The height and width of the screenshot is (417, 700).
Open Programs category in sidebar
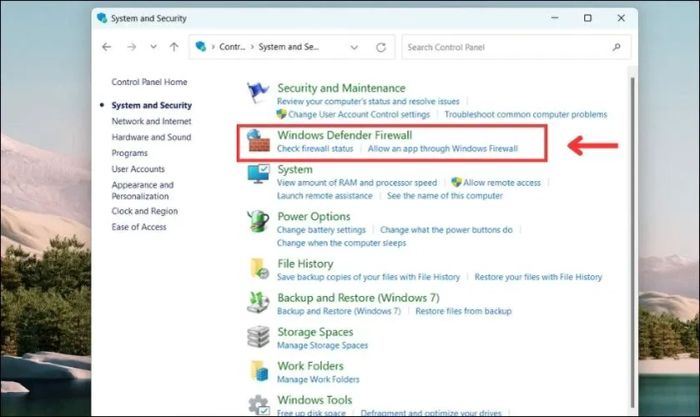click(129, 153)
